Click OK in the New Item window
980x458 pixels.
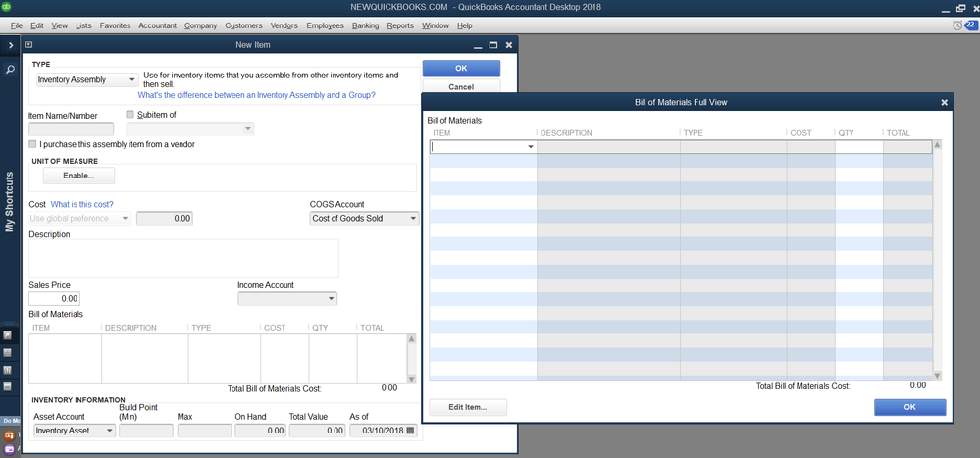tap(461, 68)
